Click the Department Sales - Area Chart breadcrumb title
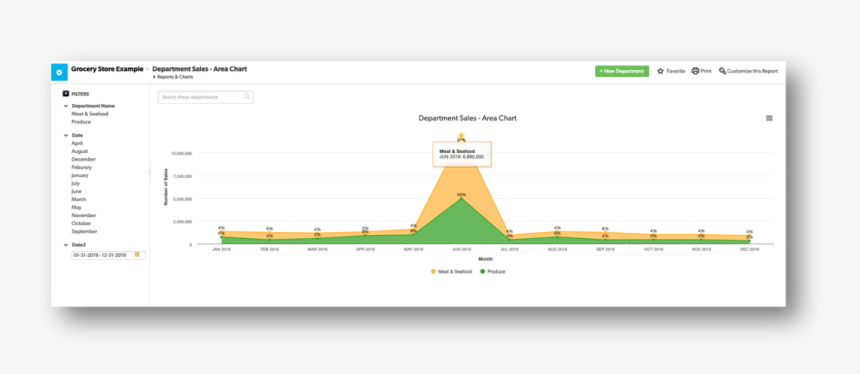 200,69
